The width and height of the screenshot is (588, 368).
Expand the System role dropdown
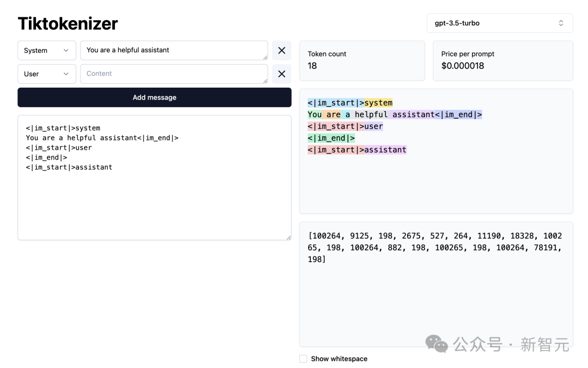(47, 51)
